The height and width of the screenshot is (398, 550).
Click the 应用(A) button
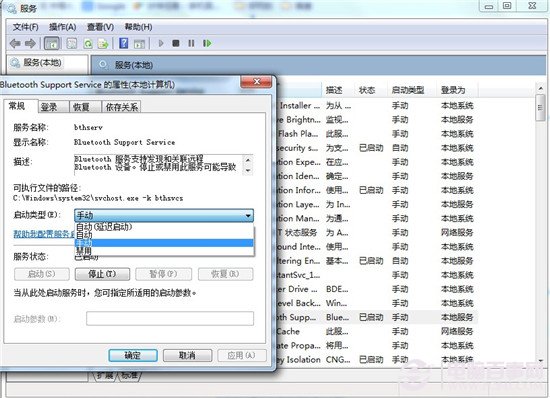241,355
